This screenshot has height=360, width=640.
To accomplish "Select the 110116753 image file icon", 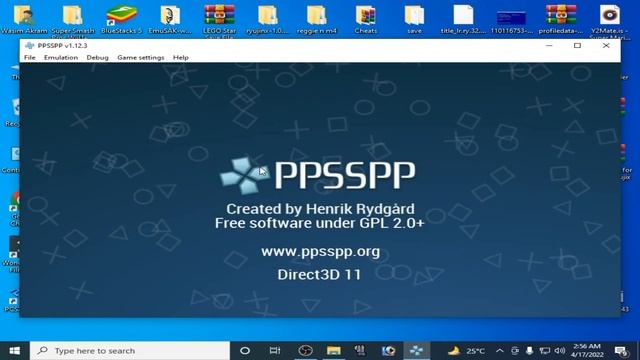I will (511, 20).
